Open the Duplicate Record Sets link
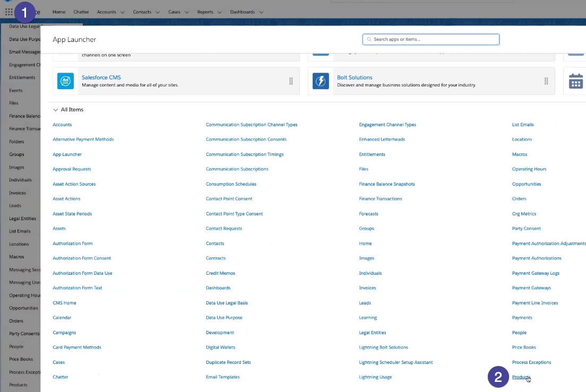 (x=228, y=362)
